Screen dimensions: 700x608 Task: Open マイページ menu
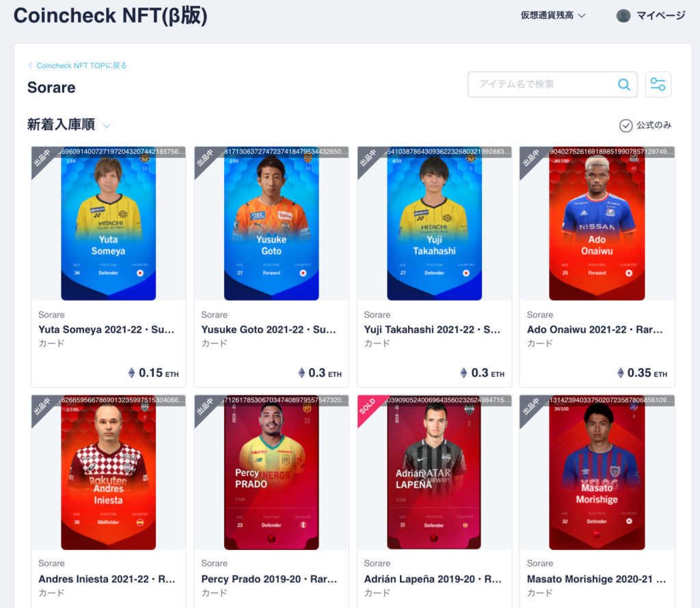(661, 16)
